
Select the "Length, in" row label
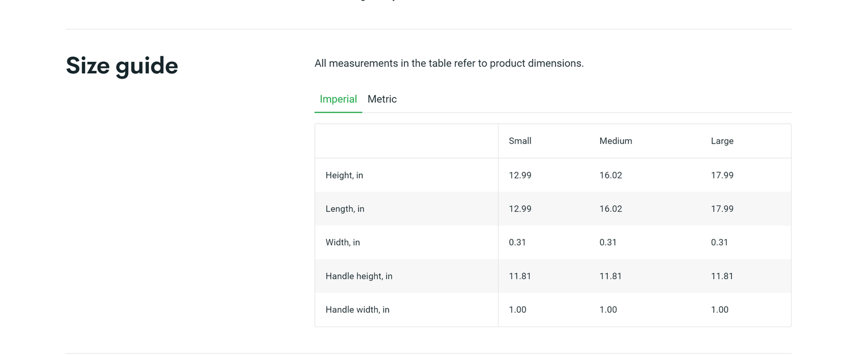pyautogui.click(x=345, y=209)
